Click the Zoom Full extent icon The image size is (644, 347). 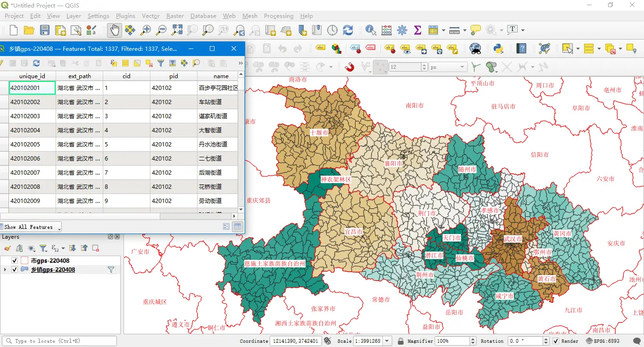177,30
